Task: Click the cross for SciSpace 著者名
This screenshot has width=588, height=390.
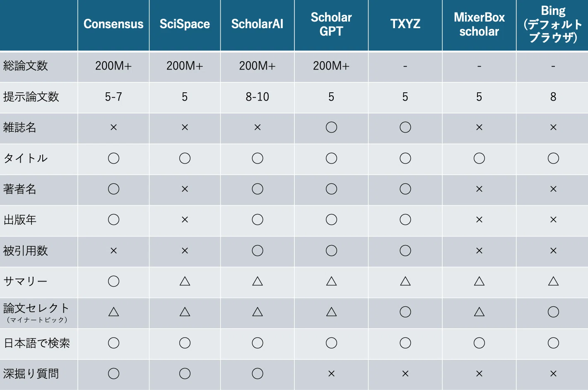Action: click(x=185, y=189)
